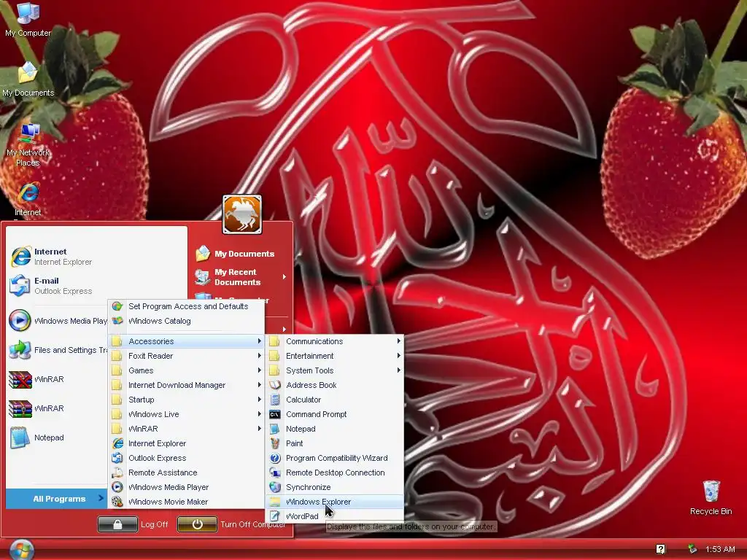Viewport: 747px width, 560px height.
Task: Open Windows Catalog entry
Action: tap(186, 321)
